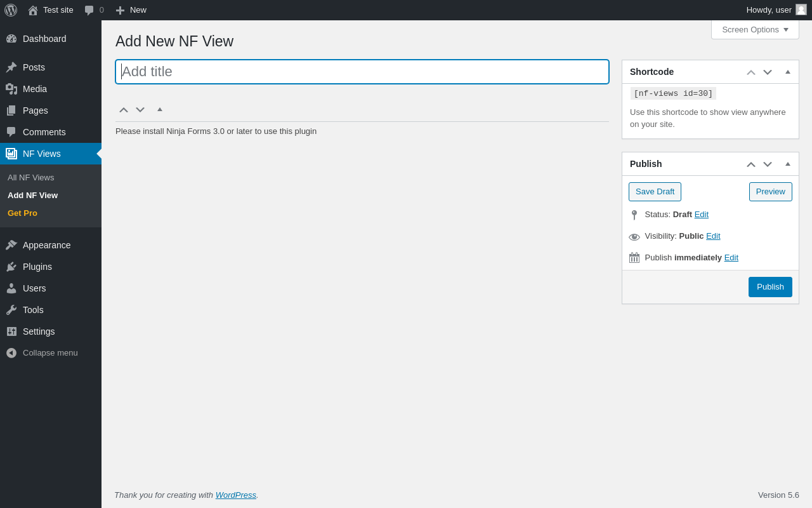Click the Status pin icon in Publish box

tap(634, 215)
